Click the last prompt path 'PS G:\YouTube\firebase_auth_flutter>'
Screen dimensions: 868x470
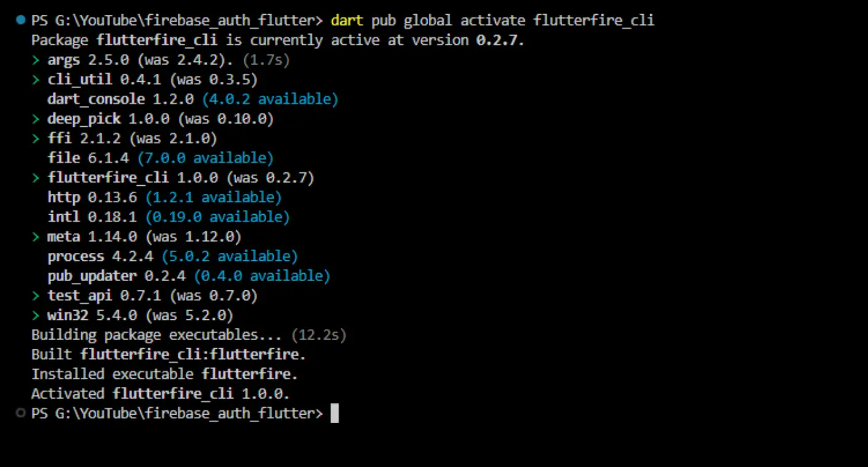pos(177,413)
